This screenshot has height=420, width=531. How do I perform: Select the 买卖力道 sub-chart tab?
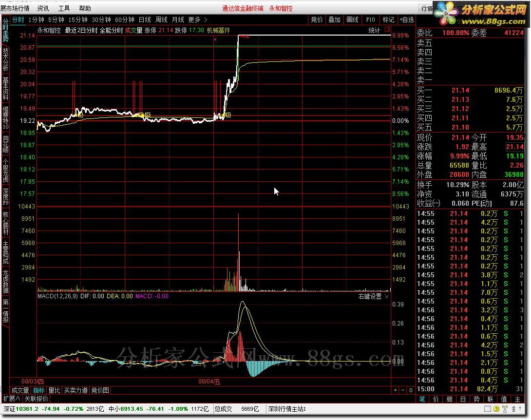[x=76, y=390]
